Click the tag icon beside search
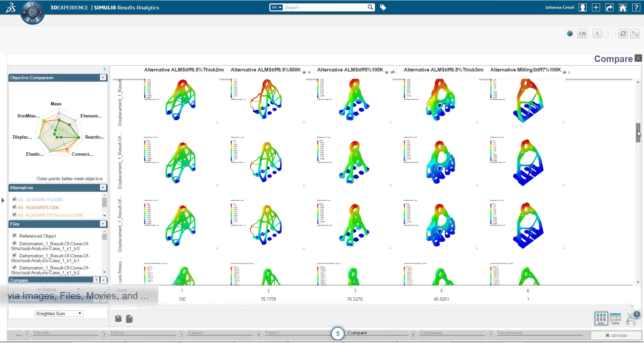The height and width of the screenshot is (343, 644). click(383, 7)
